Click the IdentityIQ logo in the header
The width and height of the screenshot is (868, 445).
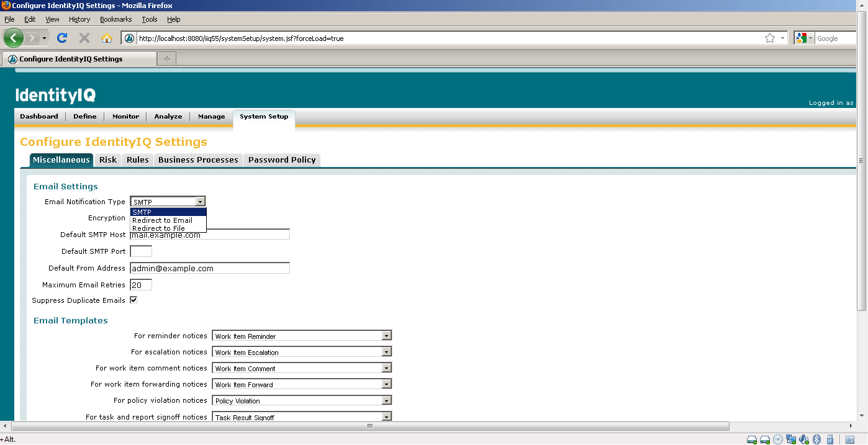[55, 95]
